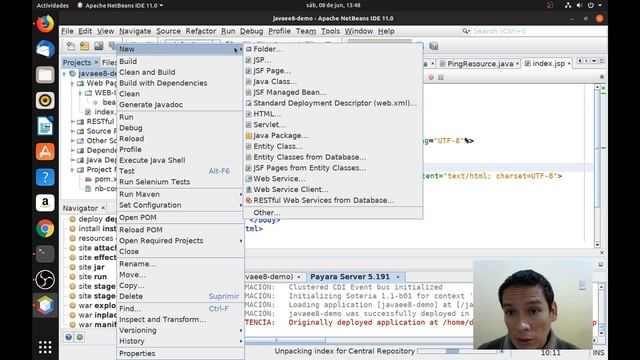Launch Rhythmbox from the dock
Viewport: 640px width, 360px height.
(x=45, y=100)
